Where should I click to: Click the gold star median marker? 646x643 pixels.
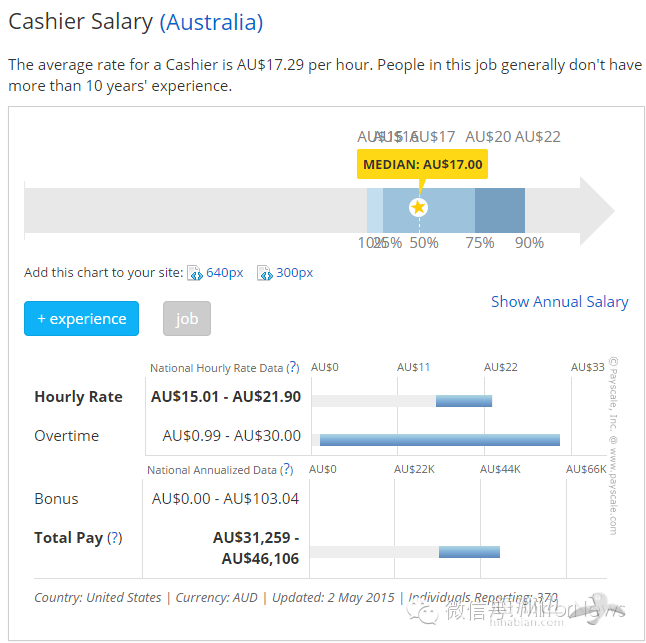(418, 207)
